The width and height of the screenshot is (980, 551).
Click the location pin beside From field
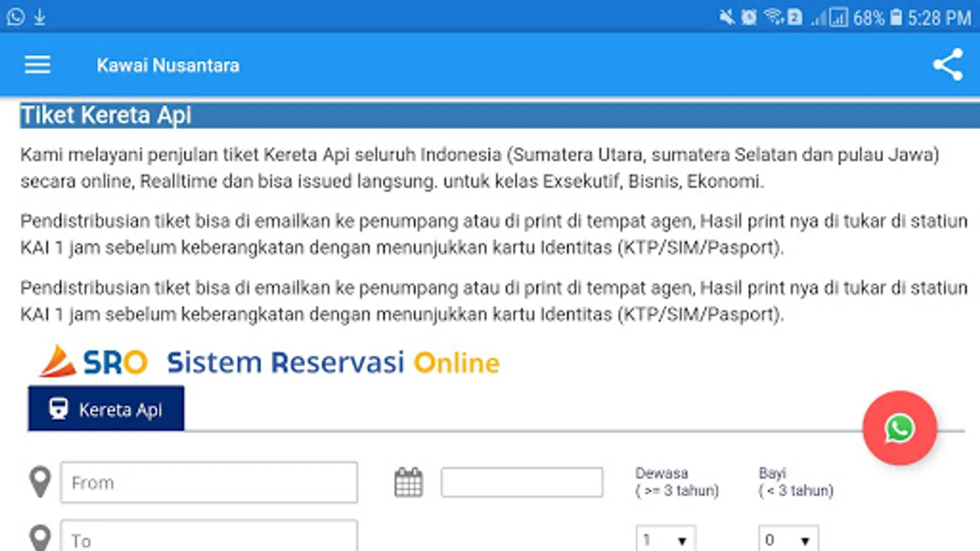(40, 482)
